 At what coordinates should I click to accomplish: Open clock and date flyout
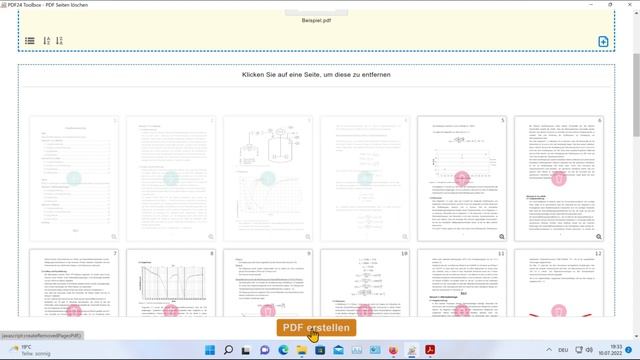tap(611, 350)
